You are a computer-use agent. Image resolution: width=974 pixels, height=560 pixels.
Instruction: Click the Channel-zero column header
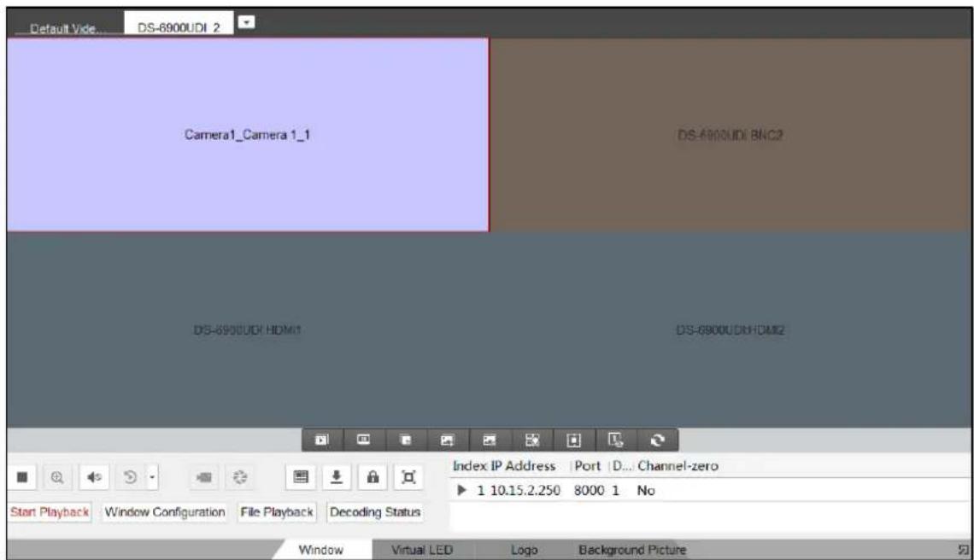(678, 465)
